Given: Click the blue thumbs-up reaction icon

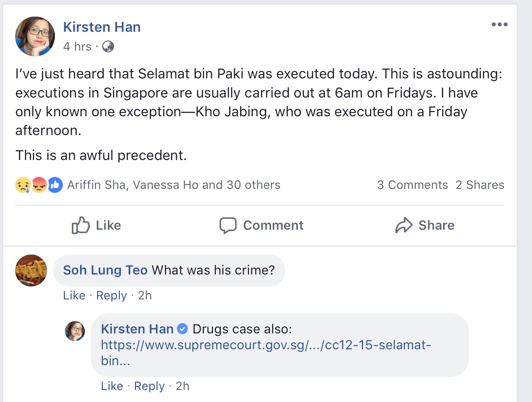Looking at the screenshot, I should point(55,185).
